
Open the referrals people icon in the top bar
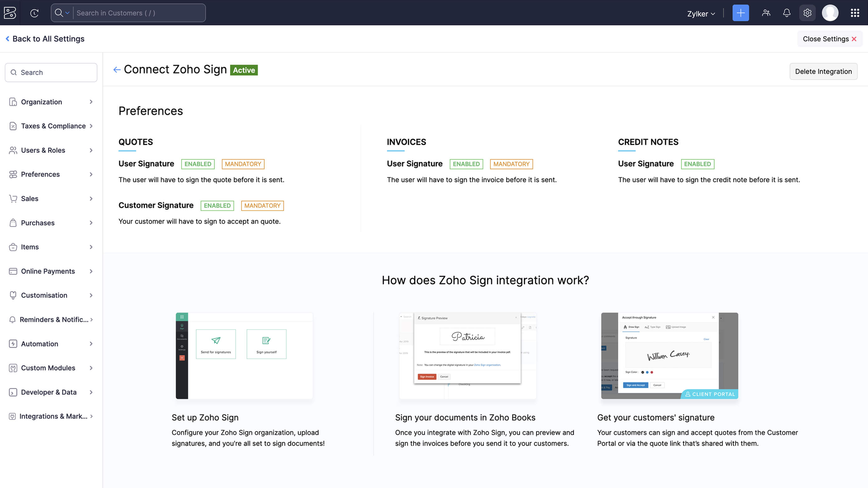[x=766, y=13]
